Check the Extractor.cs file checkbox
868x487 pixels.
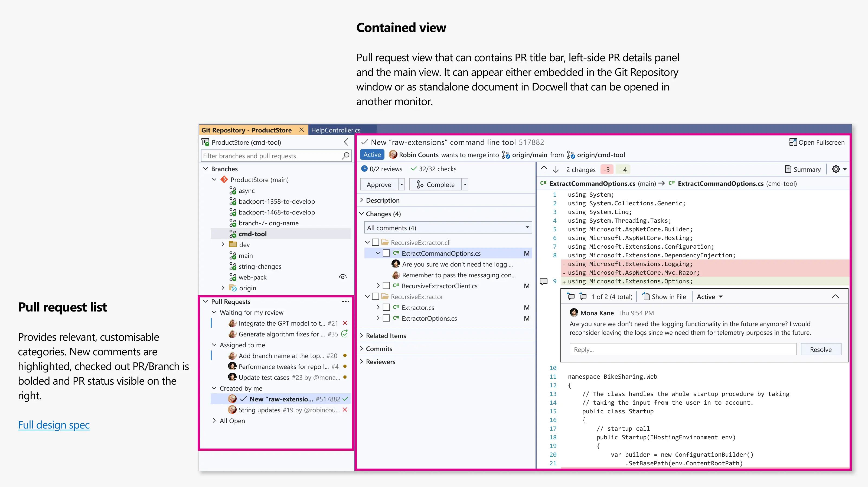(x=387, y=307)
